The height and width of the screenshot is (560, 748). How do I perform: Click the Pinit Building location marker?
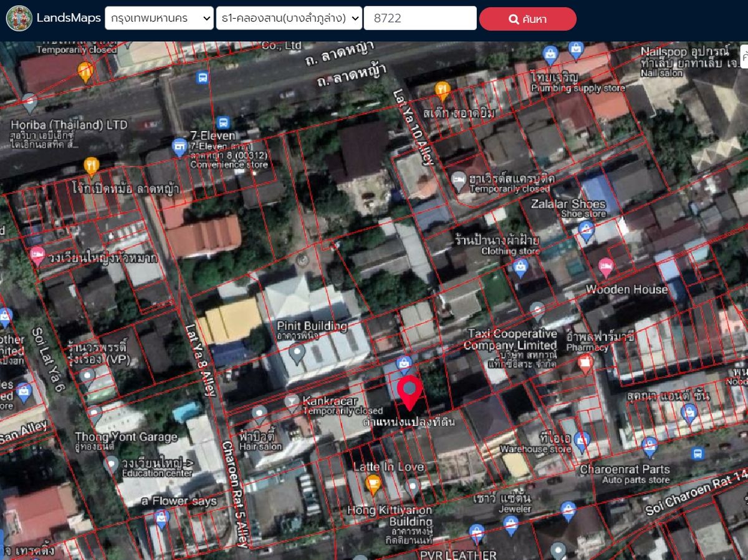(x=297, y=354)
